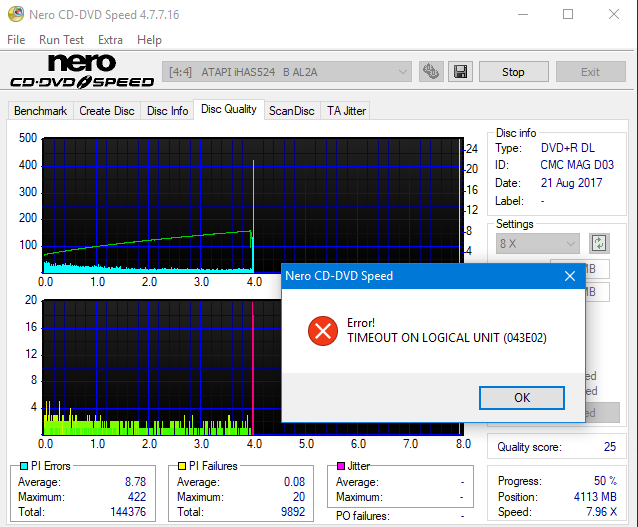Click the red error icon in dialog

[x=323, y=331]
